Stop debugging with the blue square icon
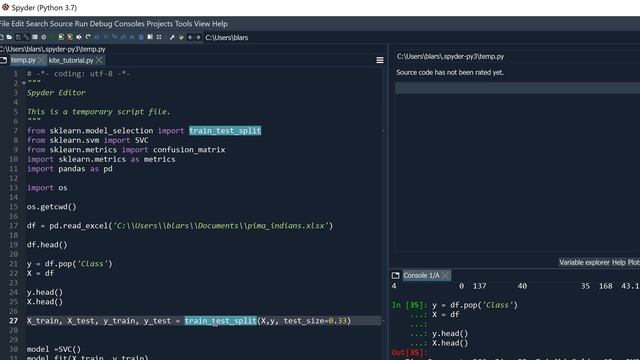The image size is (640, 360). coord(141,37)
